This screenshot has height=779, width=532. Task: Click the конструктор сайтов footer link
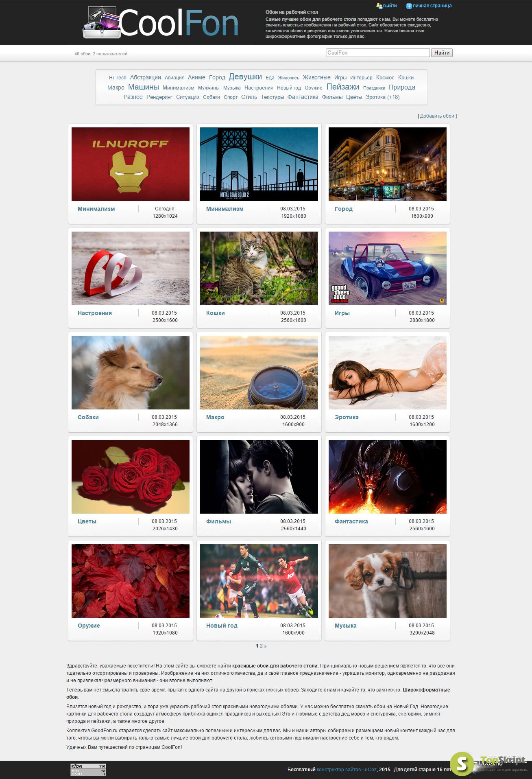(x=338, y=770)
